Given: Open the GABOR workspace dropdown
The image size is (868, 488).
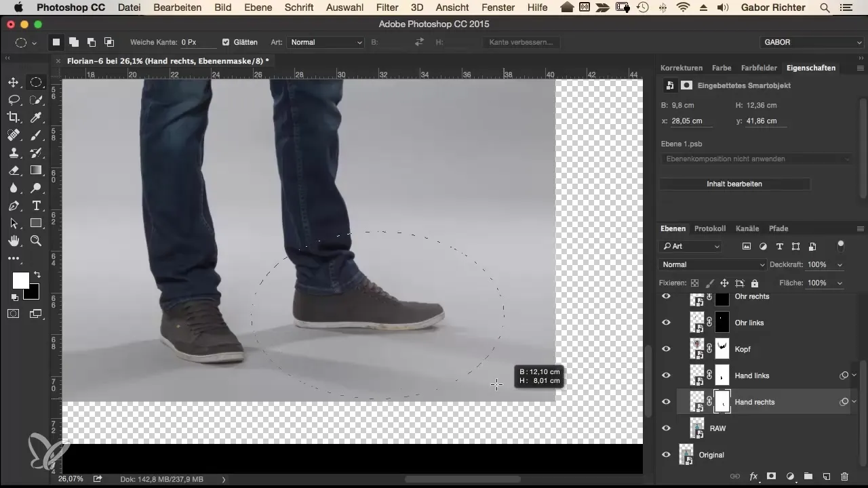Looking at the screenshot, I should tap(811, 42).
